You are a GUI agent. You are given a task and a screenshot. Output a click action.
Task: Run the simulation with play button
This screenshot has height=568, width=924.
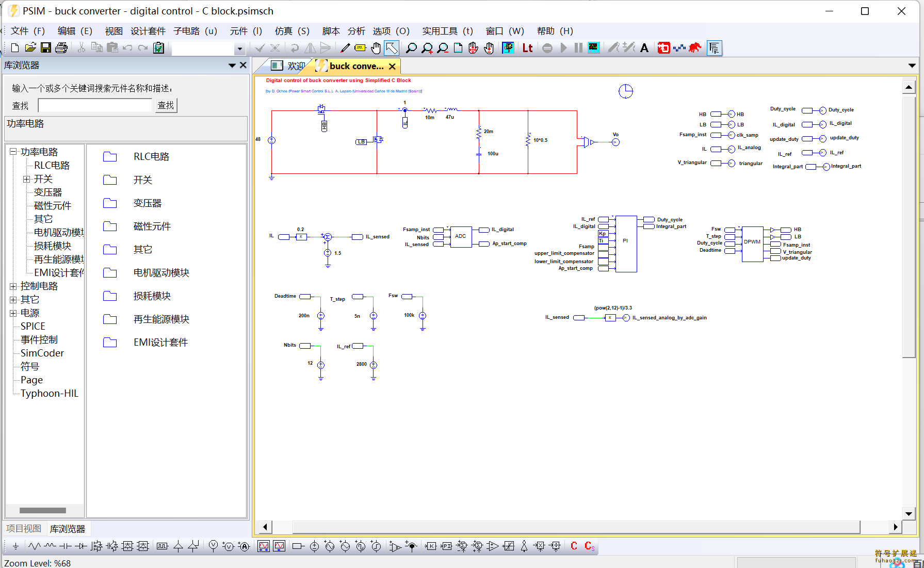tap(563, 48)
